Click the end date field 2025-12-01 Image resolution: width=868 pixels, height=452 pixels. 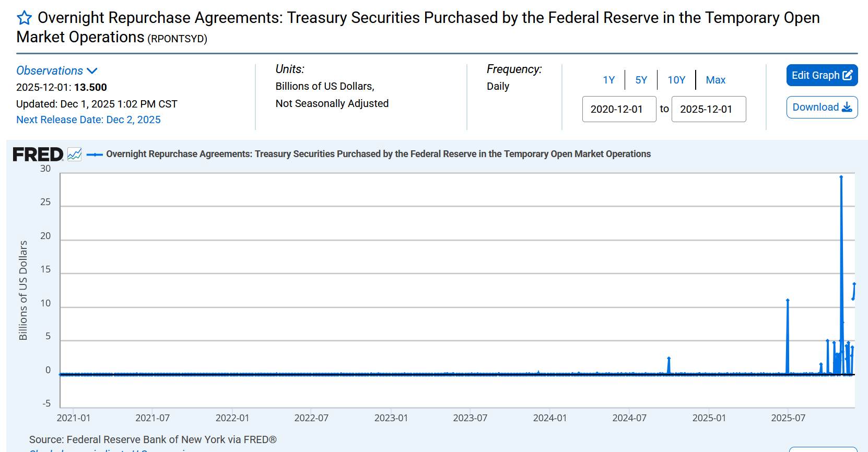(x=708, y=109)
